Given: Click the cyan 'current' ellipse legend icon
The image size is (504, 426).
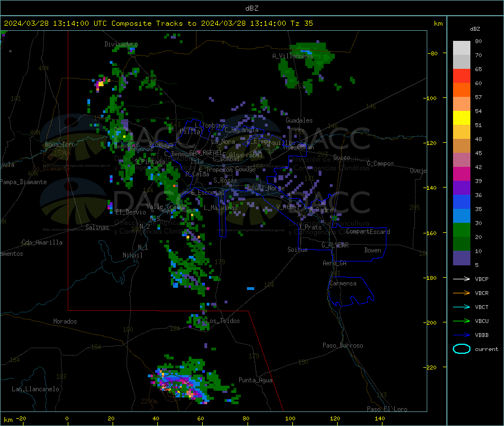Looking at the screenshot, I should click(x=461, y=349).
